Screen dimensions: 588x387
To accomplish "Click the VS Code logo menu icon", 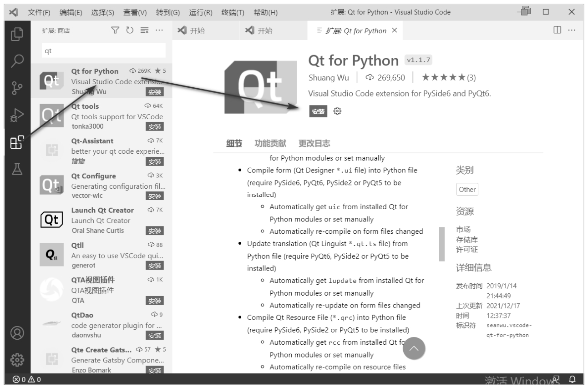I will coord(14,12).
